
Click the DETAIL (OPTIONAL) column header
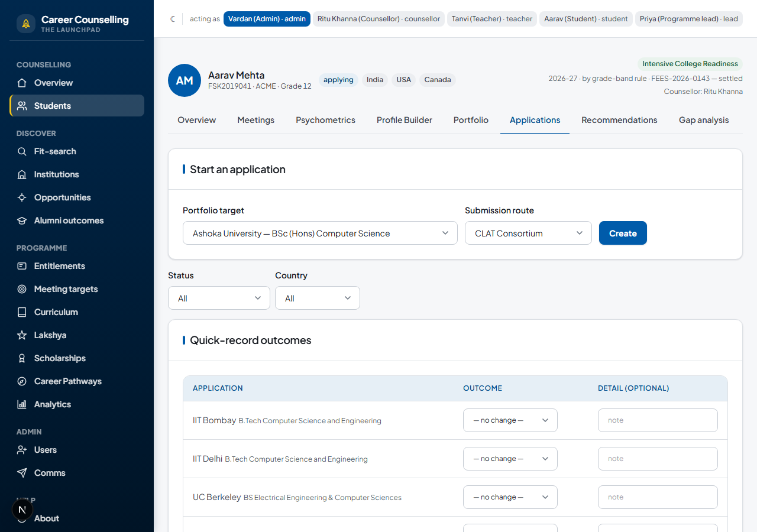coord(633,388)
